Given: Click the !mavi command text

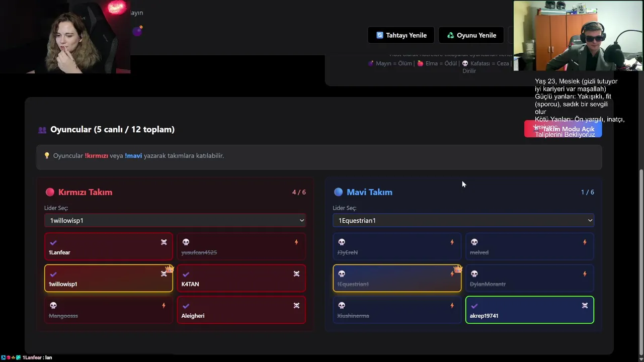Looking at the screenshot, I should click(x=133, y=156).
